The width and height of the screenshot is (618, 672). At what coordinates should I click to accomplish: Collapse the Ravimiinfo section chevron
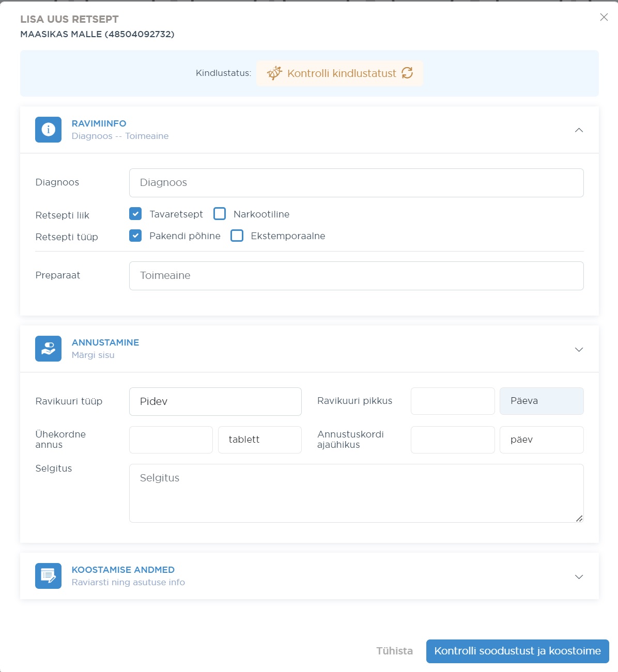click(x=579, y=130)
